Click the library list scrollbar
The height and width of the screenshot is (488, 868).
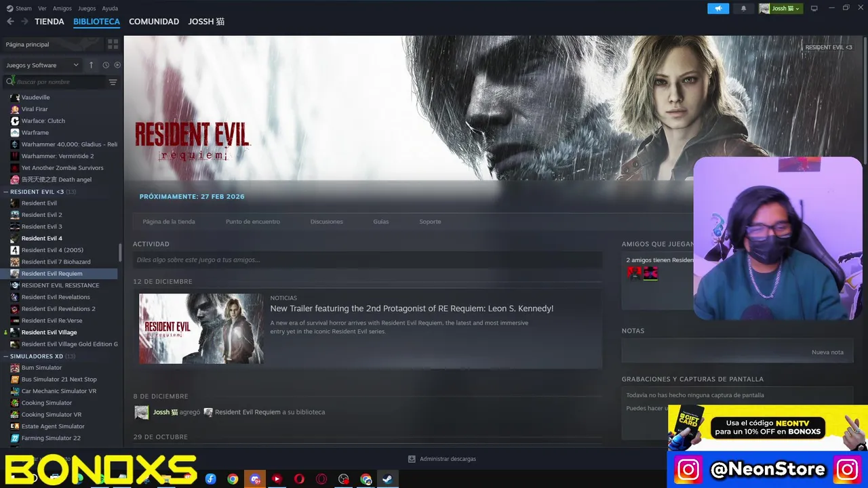pyautogui.click(x=121, y=252)
